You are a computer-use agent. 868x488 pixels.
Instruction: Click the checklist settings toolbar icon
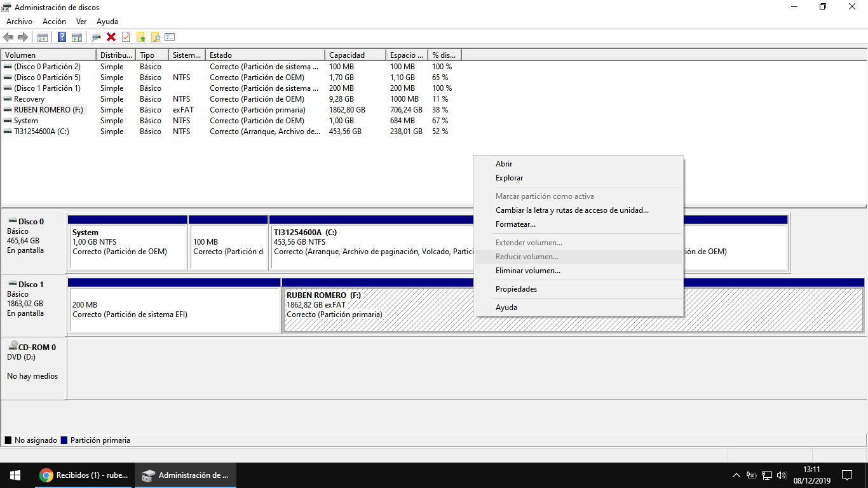point(170,37)
